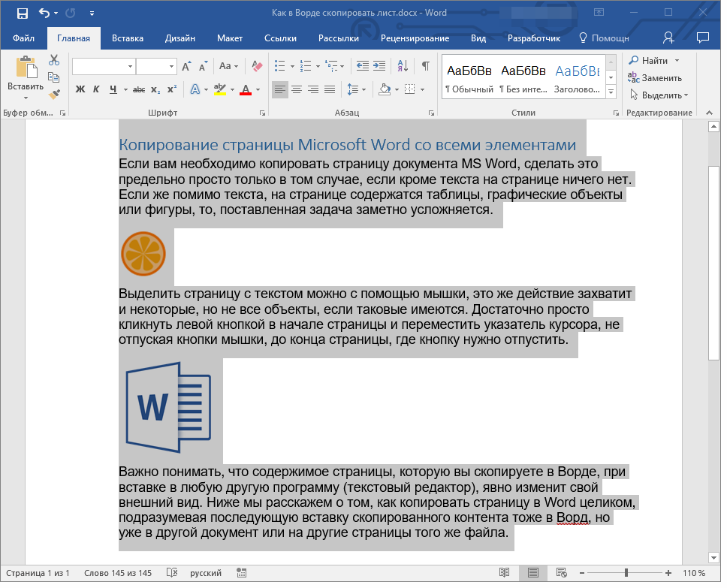Toggle paragraph marks ¶ display
This screenshot has width=727, height=588.
[425, 66]
